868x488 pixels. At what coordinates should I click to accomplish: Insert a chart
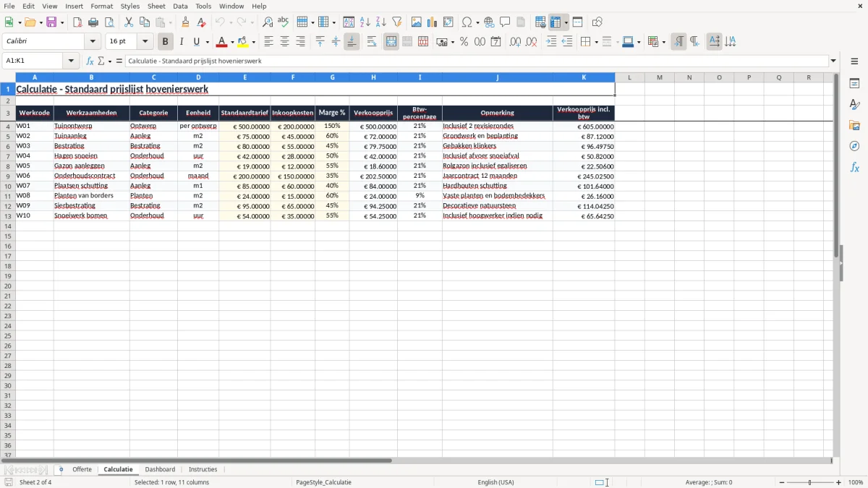pos(433,22)
